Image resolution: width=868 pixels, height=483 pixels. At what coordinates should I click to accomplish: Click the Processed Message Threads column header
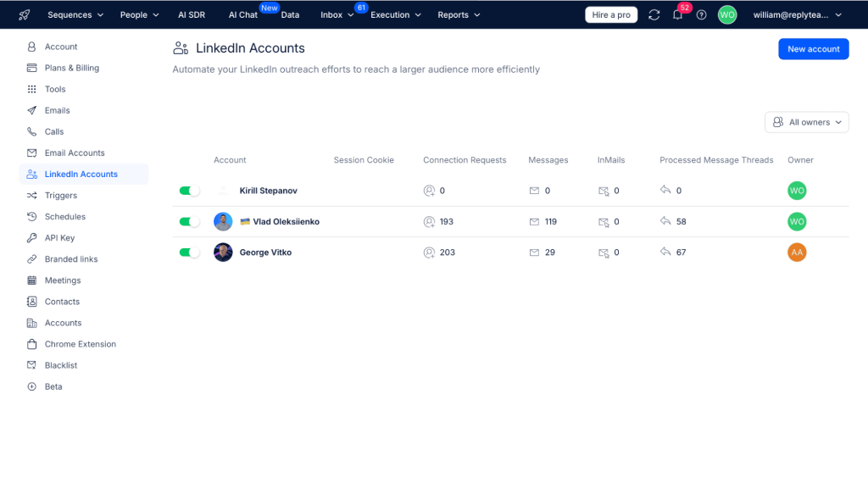[716, 160]
